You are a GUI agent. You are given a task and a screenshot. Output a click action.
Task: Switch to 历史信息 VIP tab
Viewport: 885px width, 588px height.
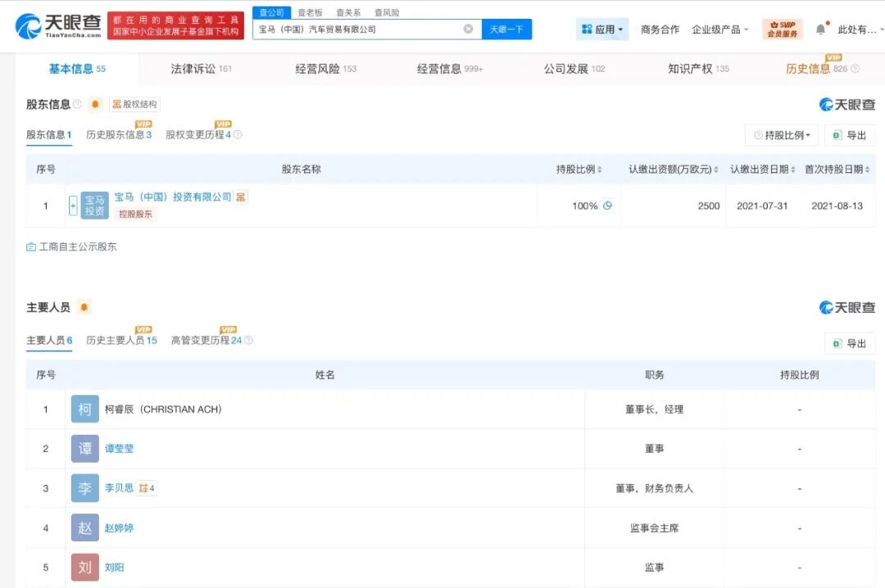817,69
